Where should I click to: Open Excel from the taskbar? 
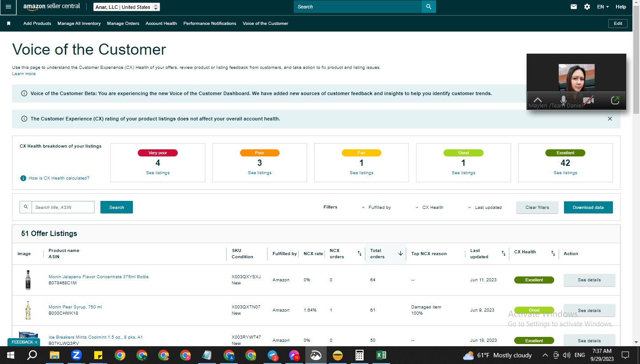tap(381, 355)
